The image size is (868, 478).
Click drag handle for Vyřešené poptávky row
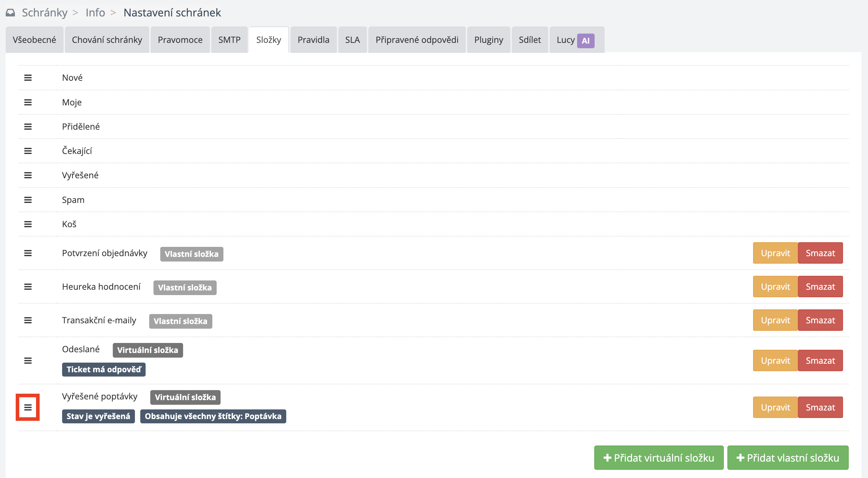tap(28, 407)
